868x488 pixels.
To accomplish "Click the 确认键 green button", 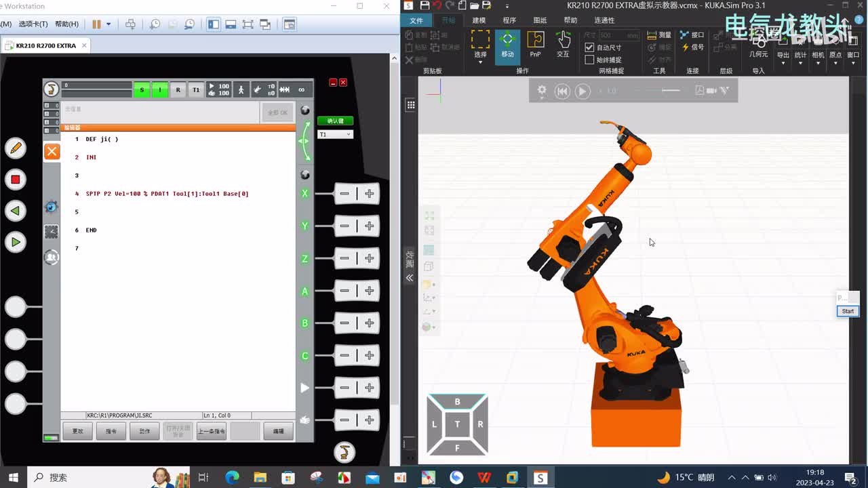I will (x=335, y=121).
